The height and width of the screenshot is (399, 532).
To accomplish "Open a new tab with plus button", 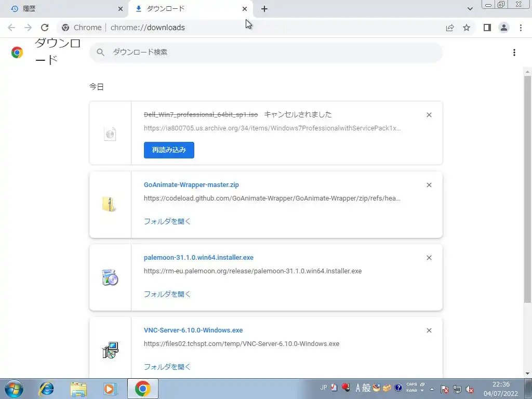I will (264, 9).
